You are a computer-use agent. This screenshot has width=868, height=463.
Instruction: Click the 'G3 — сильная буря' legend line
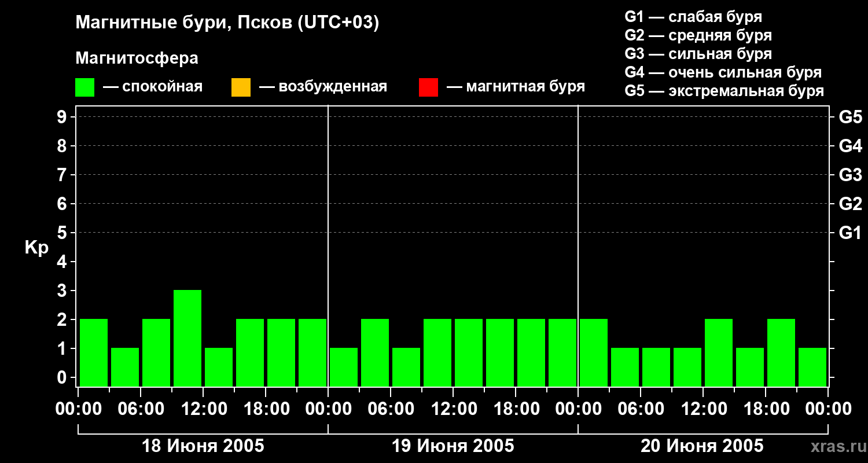(x=698, y=54)
